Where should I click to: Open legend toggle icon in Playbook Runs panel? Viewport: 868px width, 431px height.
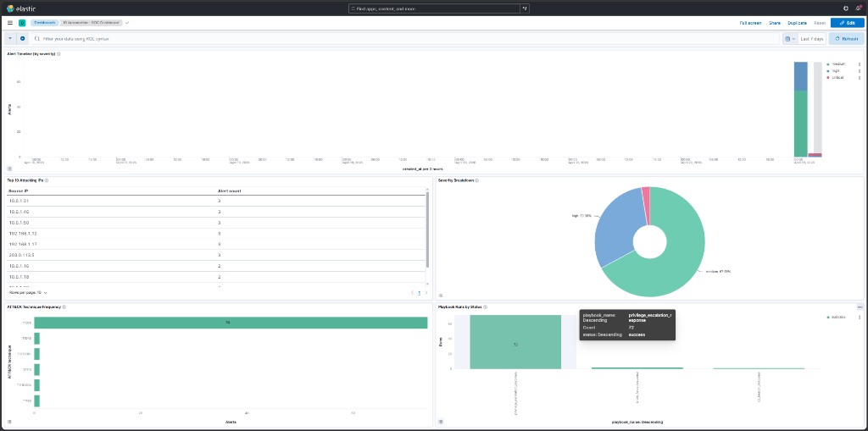click(x=441, y=422)
